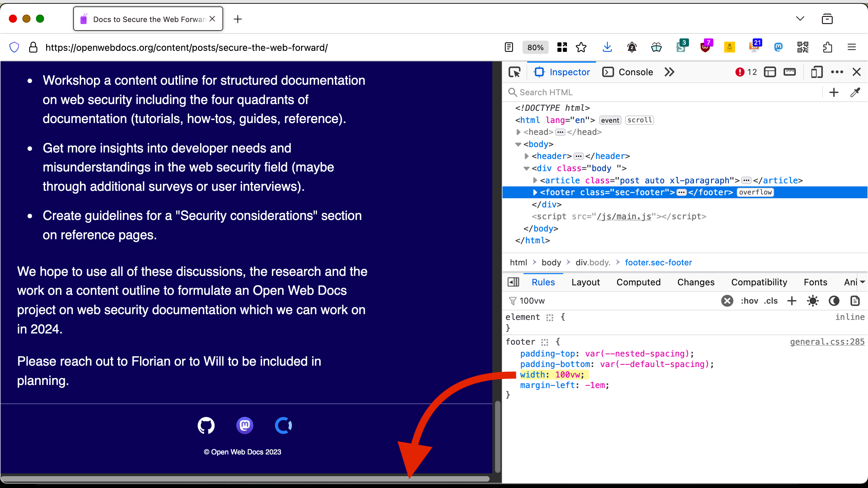Bookmark this page with star icon

(x=581, y=47)
